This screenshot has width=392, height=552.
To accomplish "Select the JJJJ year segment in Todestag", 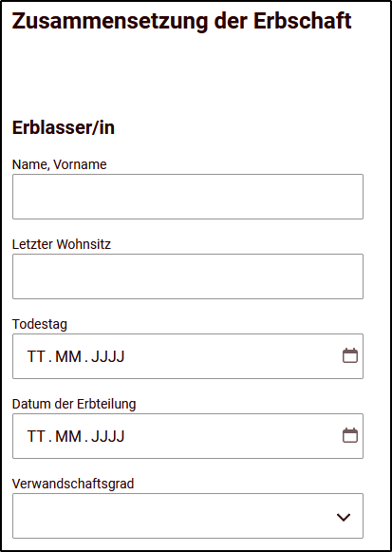I will tap(107, 356).
